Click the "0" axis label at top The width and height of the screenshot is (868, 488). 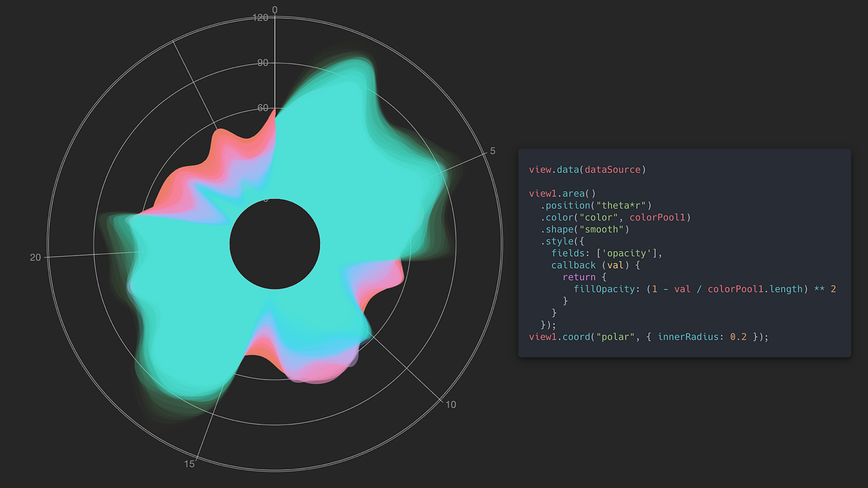point(274,10)
